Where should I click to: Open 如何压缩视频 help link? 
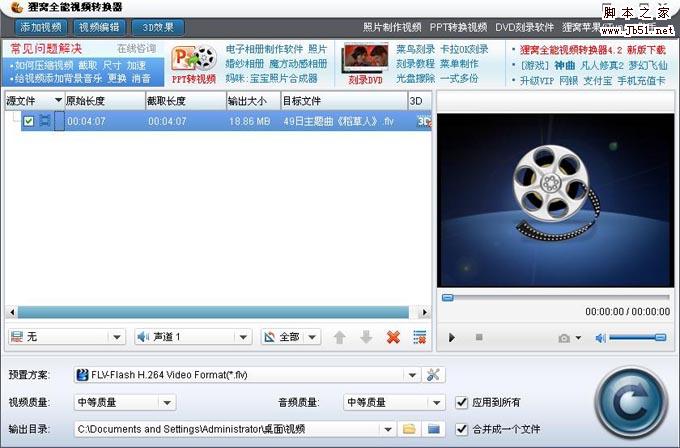tap(44, 65)
